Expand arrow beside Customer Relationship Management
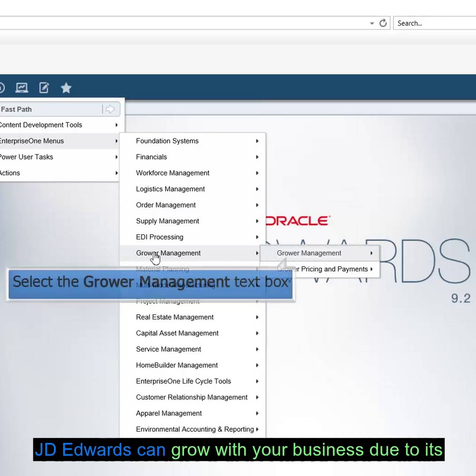The image size is (476, 476). click(x=257, y=397)
